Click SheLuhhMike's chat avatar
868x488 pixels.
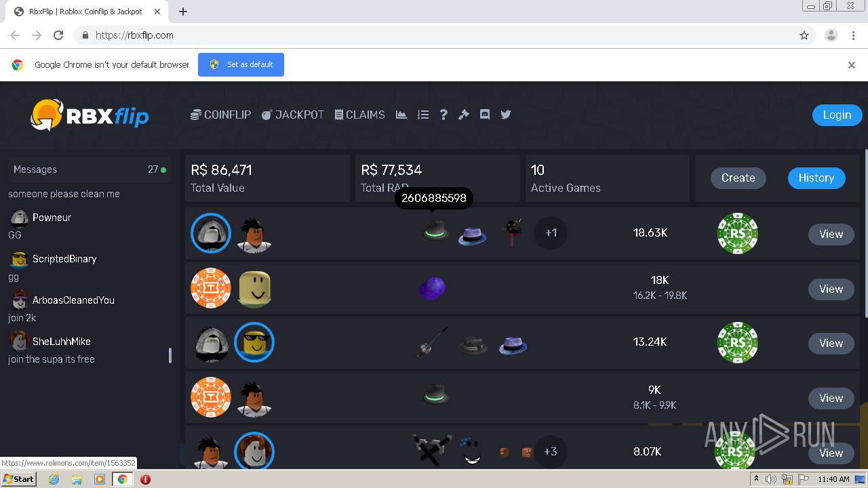click(20, 342)
